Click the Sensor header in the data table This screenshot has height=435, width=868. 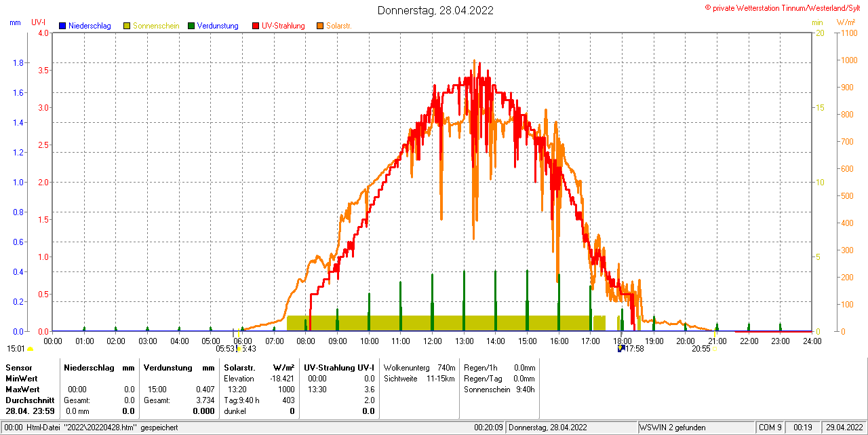click(x=18, y=367)
